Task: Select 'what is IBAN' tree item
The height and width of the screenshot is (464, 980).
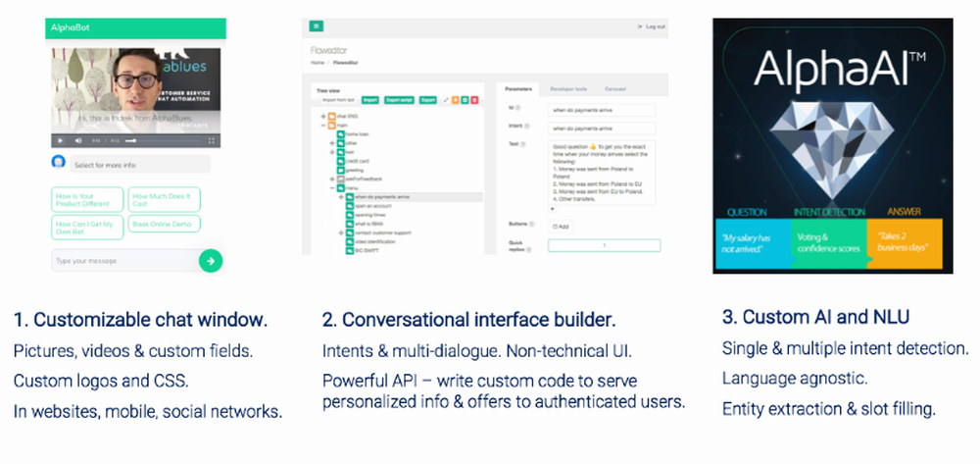Action: click(368, 224)
